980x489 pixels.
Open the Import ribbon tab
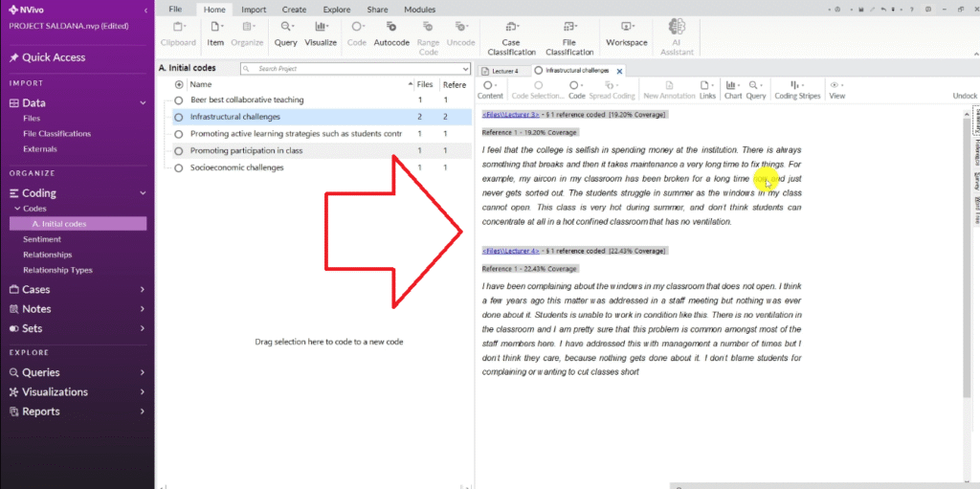254,9
